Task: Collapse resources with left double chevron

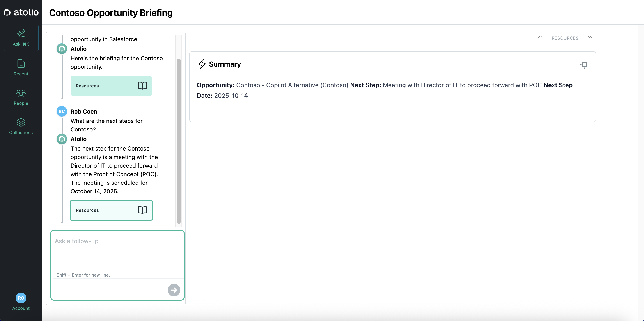Action: point(540,38)
